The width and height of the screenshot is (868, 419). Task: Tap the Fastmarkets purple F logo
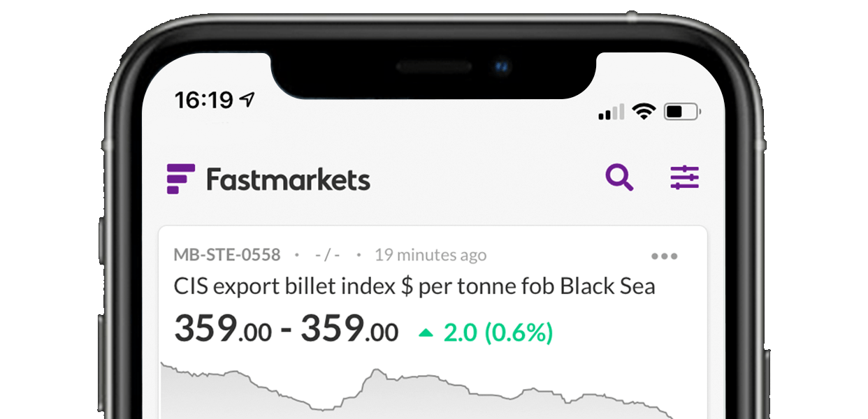pyautogui.click(x=181, y=179)
